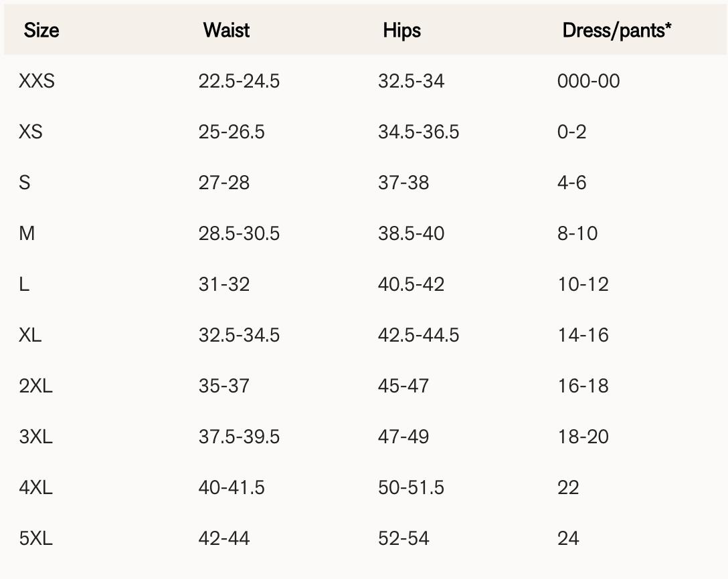Select the XS size row label
Image resolution: width=728 pixels, height=579 pixels.
point(31,132)
